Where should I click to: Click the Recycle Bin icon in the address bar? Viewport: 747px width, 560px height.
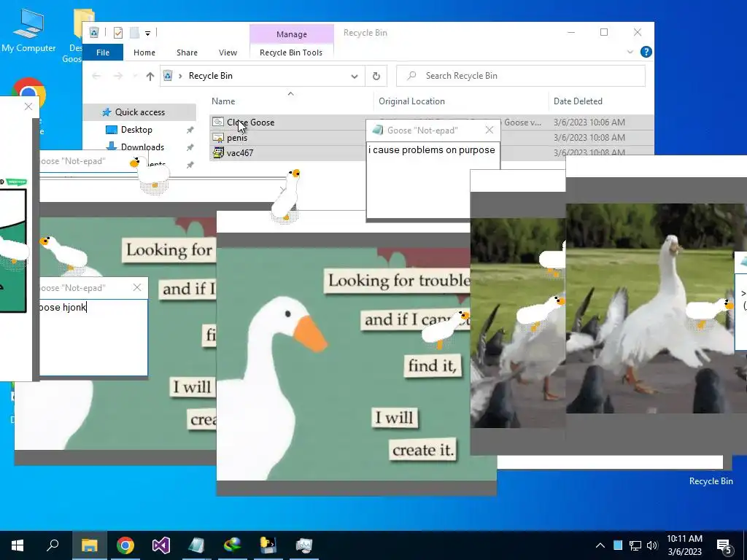click(168, 76)
